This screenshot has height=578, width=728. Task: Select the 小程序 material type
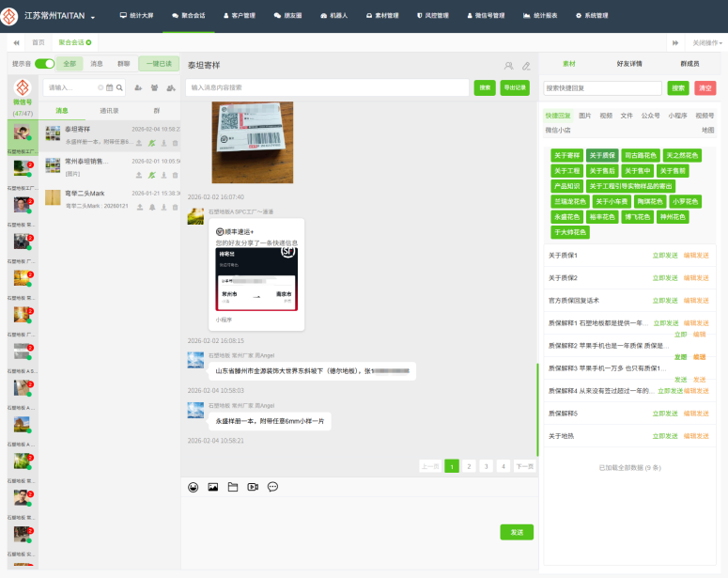(x=677, y=116)
